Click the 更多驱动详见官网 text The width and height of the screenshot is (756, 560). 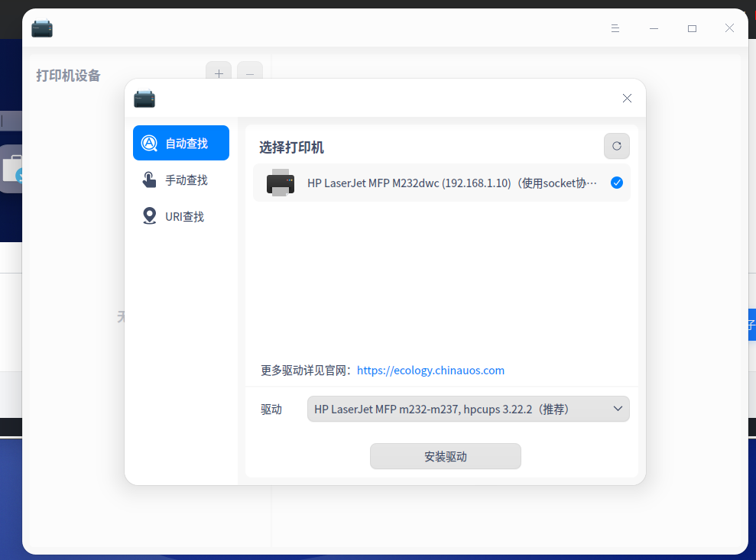(307, 370)
